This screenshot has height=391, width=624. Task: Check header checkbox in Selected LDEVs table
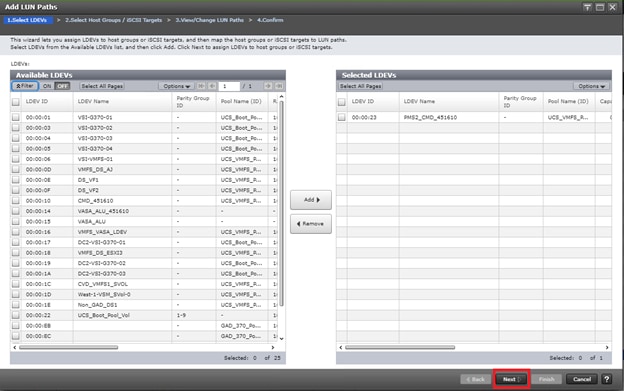click(x=341, y=102)
